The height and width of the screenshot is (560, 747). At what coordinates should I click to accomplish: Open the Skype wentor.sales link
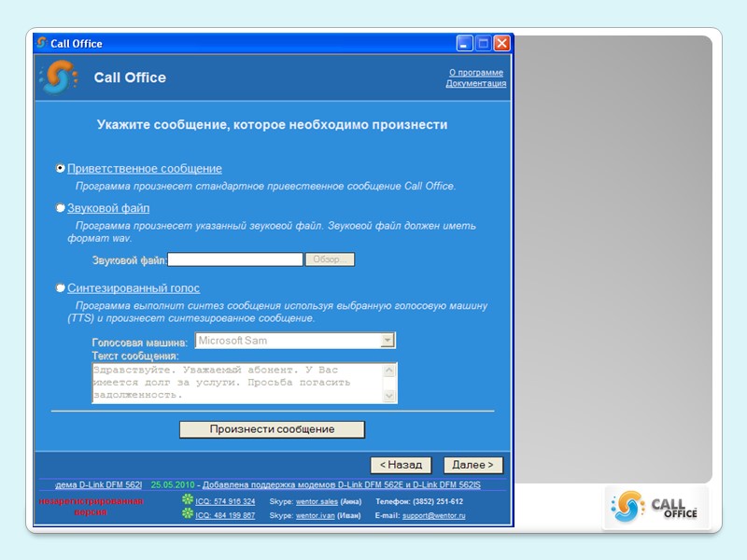pyautogui.click(x=317, y=501)
